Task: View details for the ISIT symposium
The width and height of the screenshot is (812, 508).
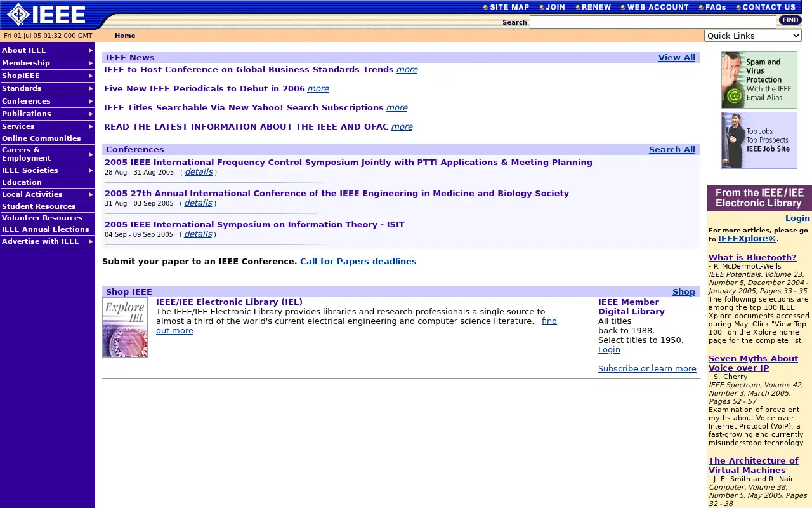Action: coord(198,234)
